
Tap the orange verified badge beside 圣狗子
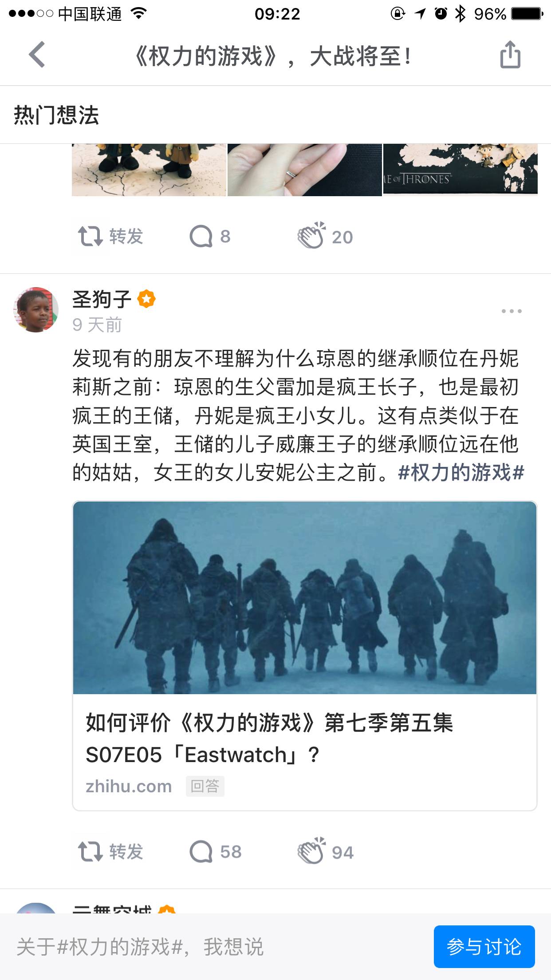146,299
